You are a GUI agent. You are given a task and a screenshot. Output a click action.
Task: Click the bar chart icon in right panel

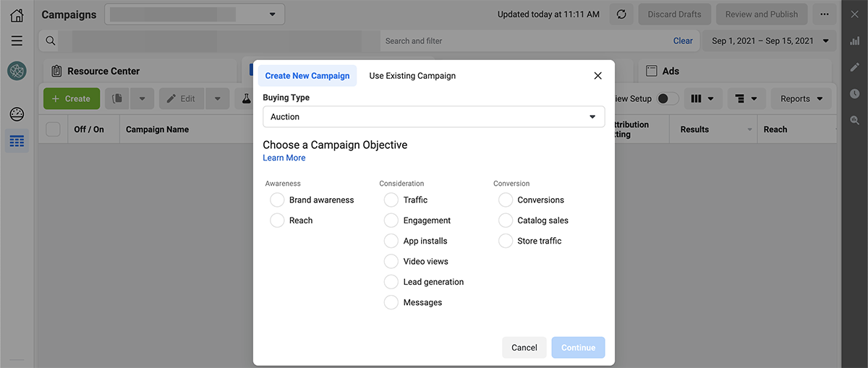[x=855, y=41]
